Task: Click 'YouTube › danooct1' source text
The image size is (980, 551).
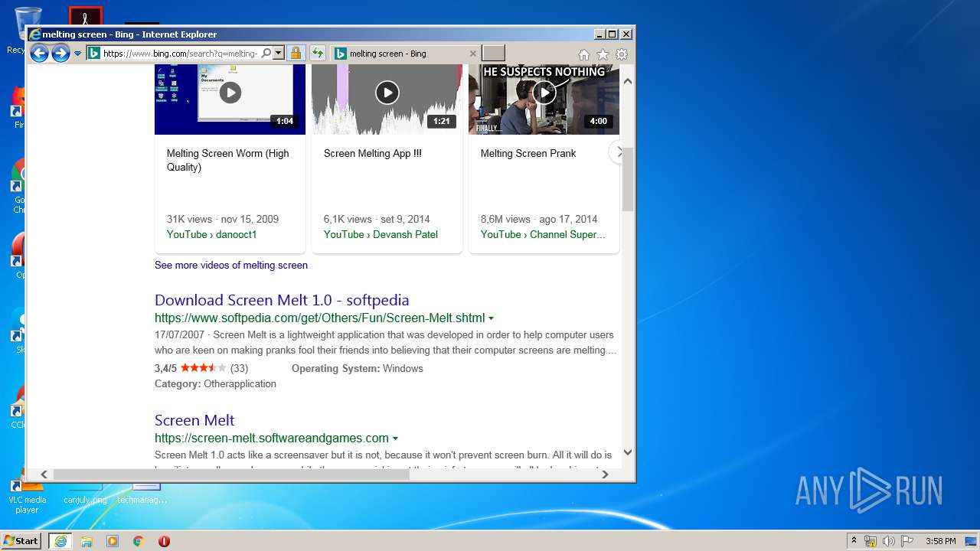Action: point(212,234)
